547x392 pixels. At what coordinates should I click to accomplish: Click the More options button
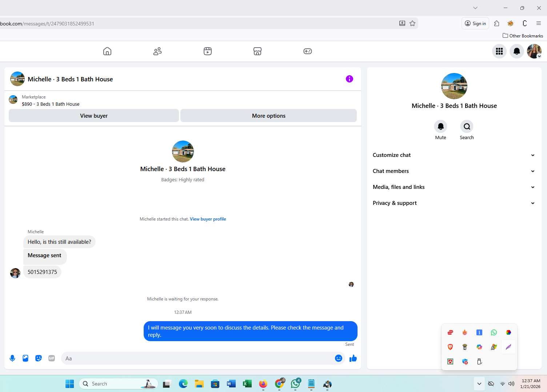coord(269,116)
